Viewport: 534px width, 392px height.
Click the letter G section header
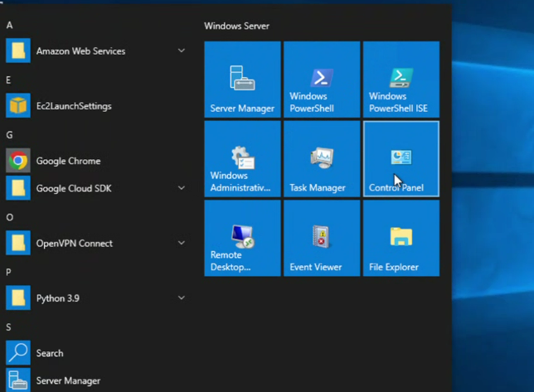click(x=10, y=135)
